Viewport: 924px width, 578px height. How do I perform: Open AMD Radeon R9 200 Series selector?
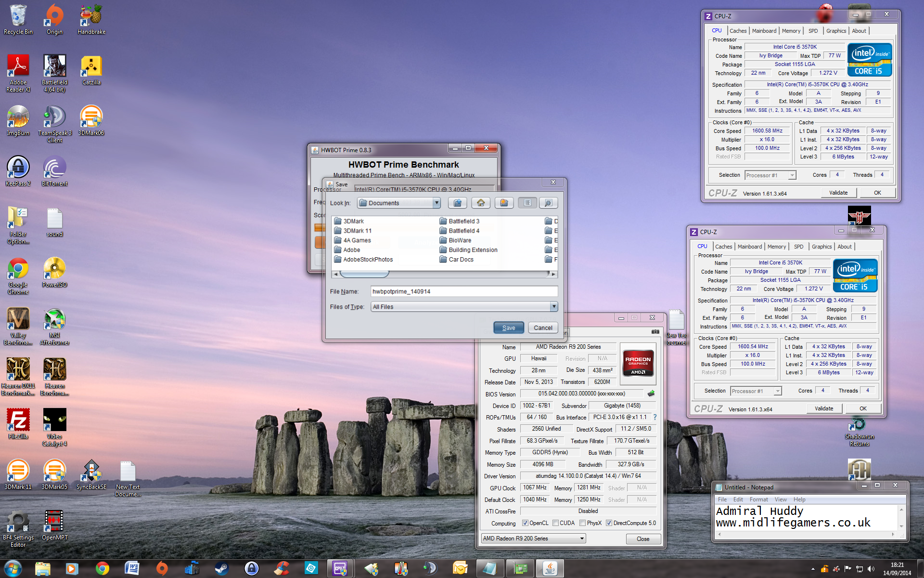[534, 539]
